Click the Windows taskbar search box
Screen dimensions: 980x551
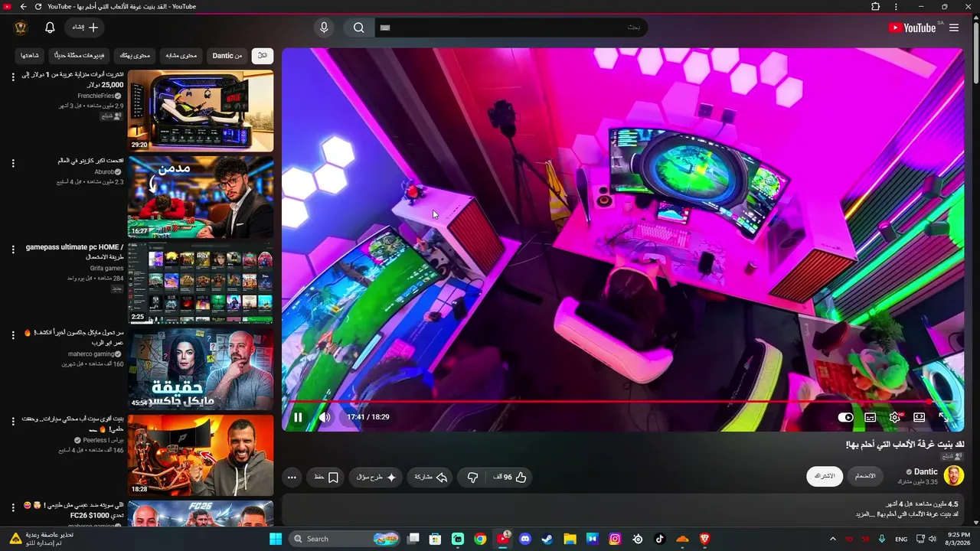(345, 539)
